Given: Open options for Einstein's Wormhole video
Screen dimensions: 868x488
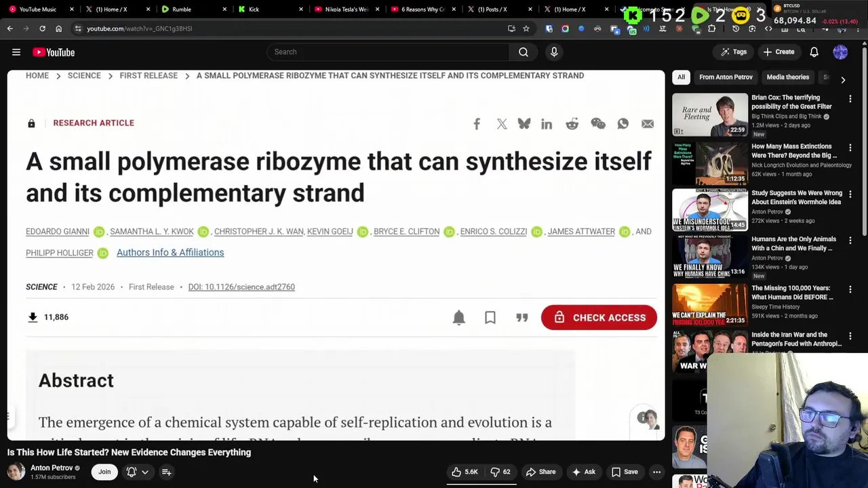Looking at the screenshot, I should click(x=850, y=194).
